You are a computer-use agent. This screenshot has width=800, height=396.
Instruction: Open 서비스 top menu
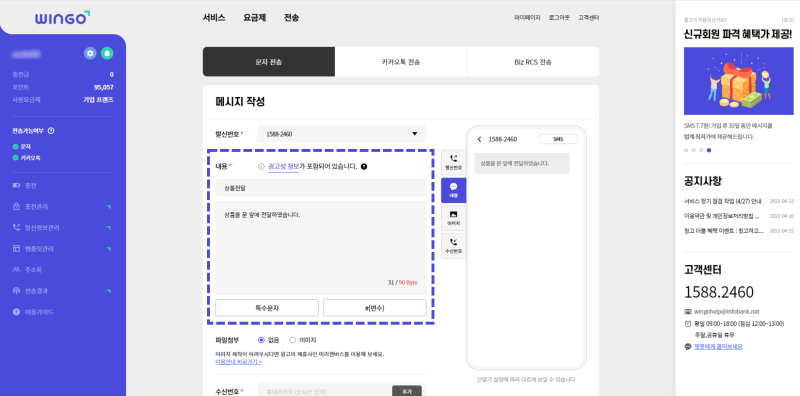pos(214,18)
